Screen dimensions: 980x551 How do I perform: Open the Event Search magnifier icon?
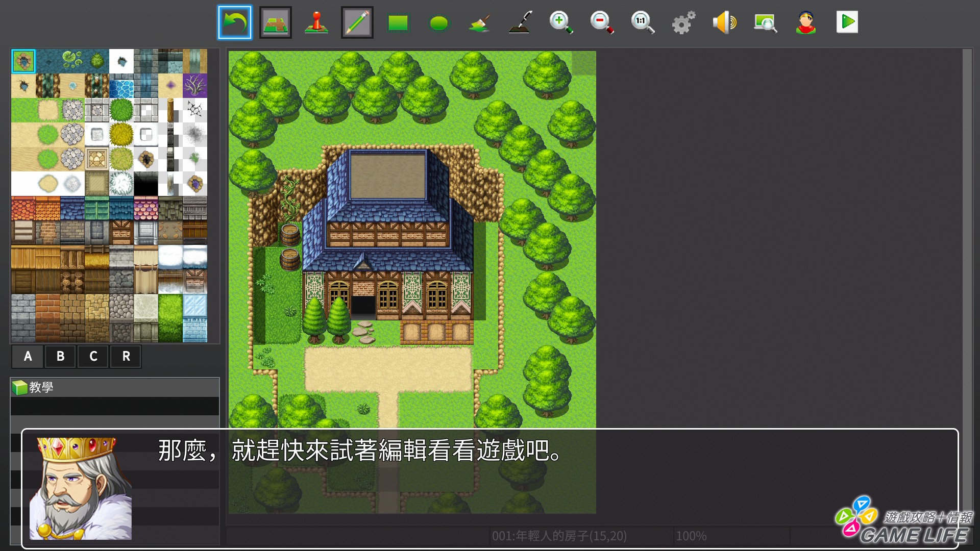765,22
